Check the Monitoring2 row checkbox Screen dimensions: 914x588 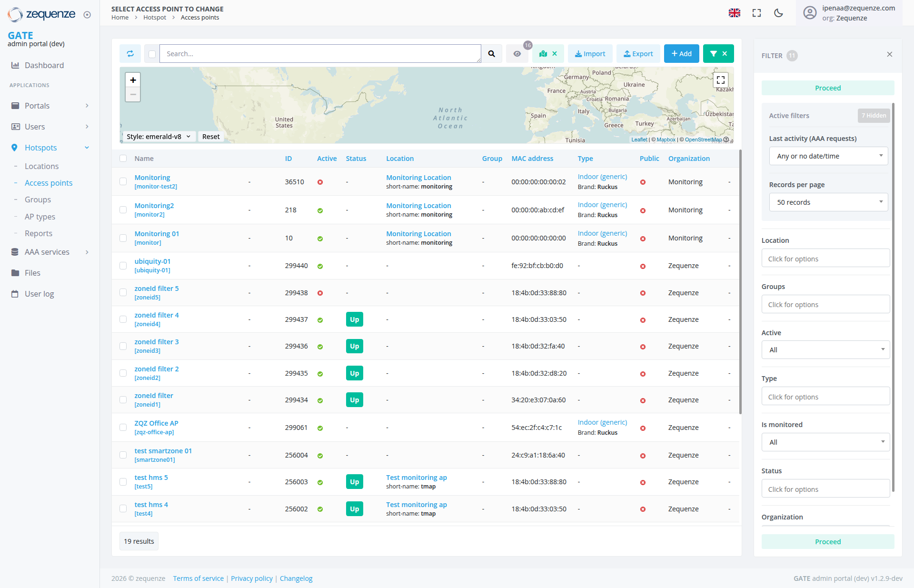point(123,209)
